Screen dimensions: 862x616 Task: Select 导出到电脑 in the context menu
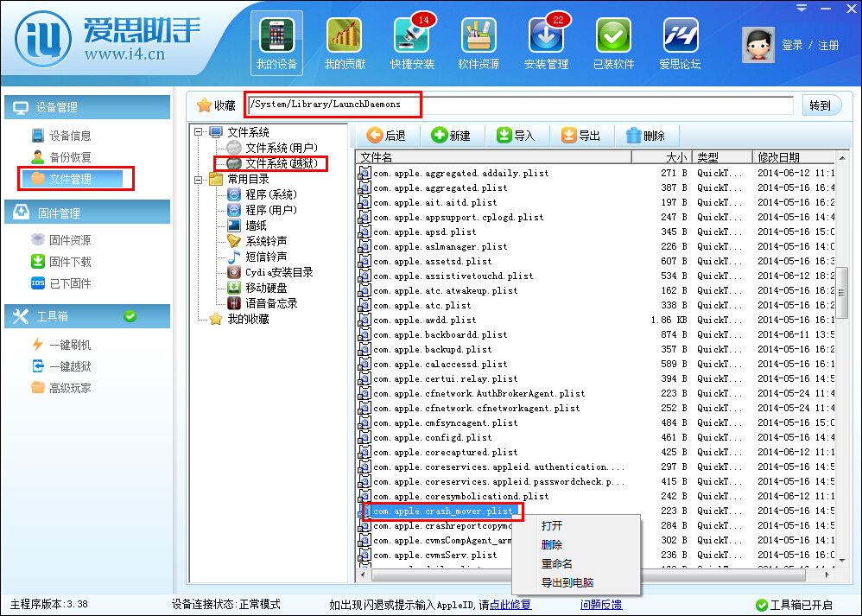click(567, 582)
